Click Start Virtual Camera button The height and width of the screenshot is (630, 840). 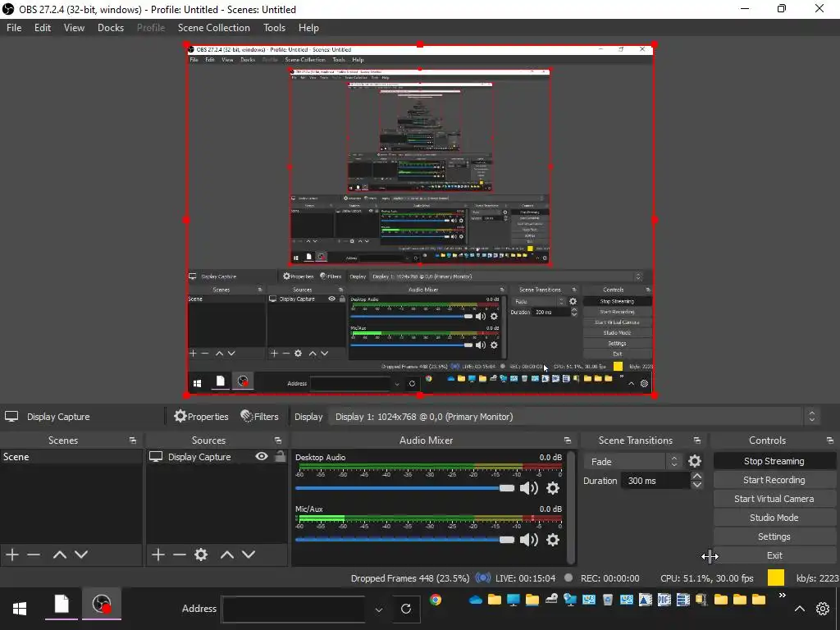point(774,499)
